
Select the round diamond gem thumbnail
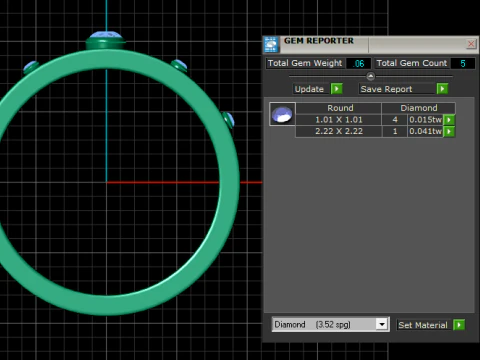[282, 114]
